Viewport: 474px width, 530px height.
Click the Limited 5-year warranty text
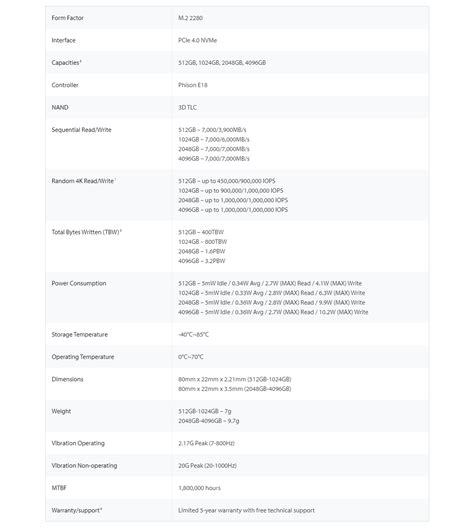(246, 510)
